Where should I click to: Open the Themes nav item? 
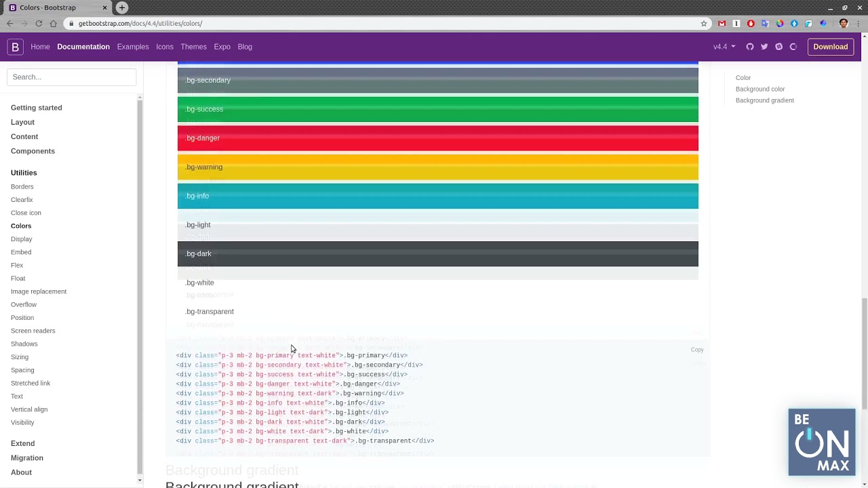[193, 47]
